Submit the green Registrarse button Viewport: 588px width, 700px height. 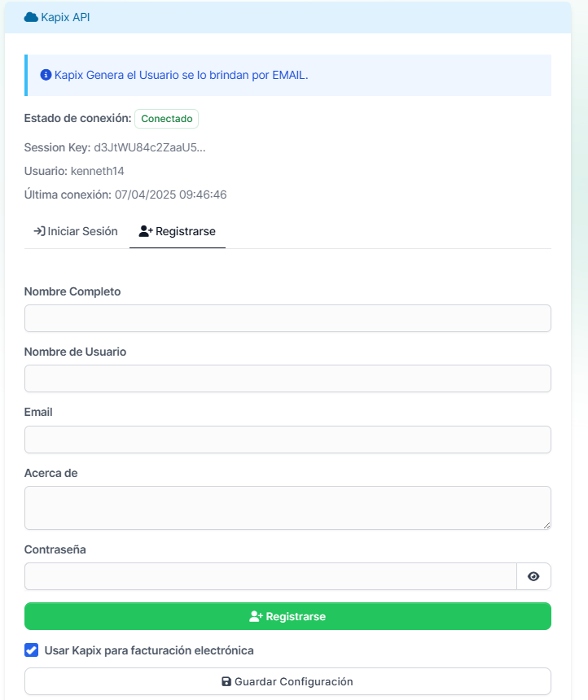[287, 616]
